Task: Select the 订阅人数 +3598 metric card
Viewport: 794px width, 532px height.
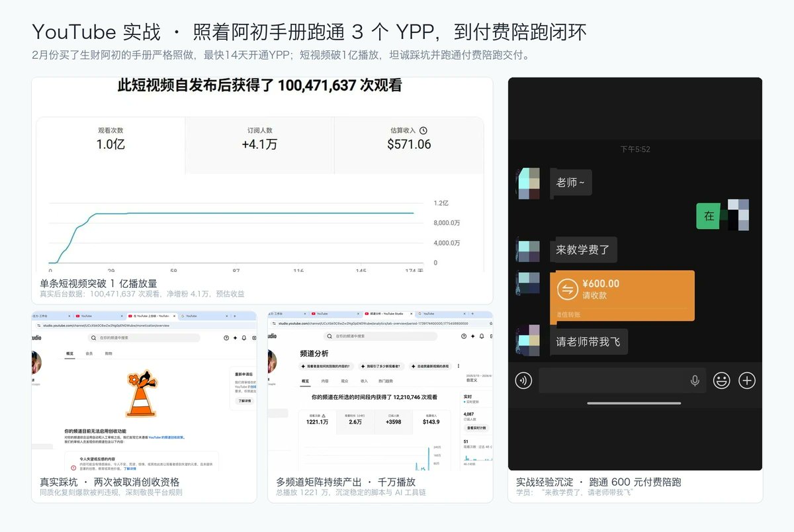Action: click(x=394, y=422)
